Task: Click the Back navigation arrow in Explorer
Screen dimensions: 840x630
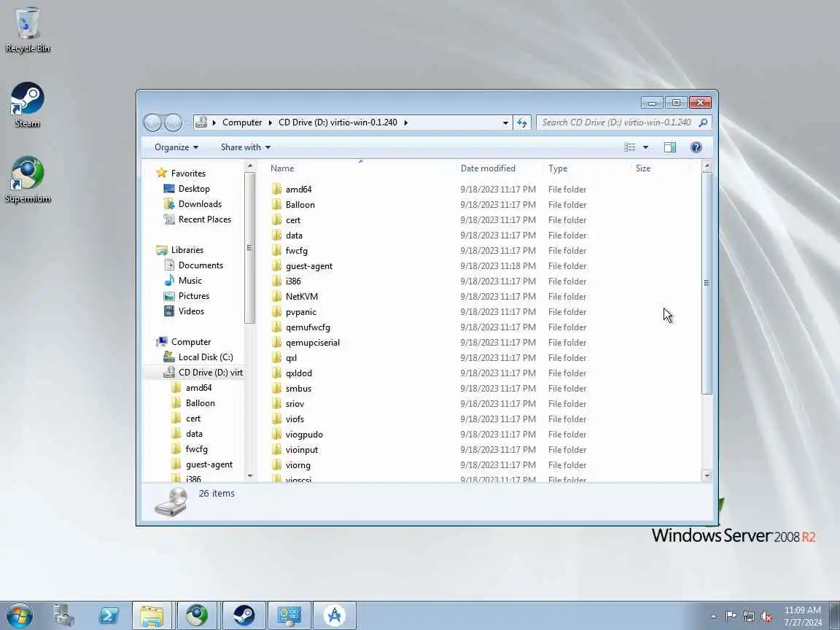Action: (x=152, y=122)
